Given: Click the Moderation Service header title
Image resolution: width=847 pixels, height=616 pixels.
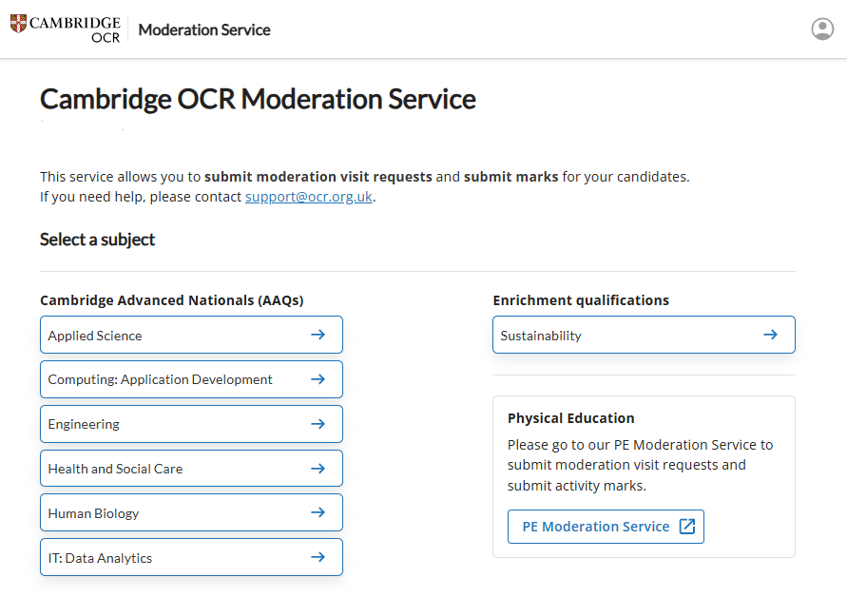Looking at the screenshot, I should (x=204, y=29).
